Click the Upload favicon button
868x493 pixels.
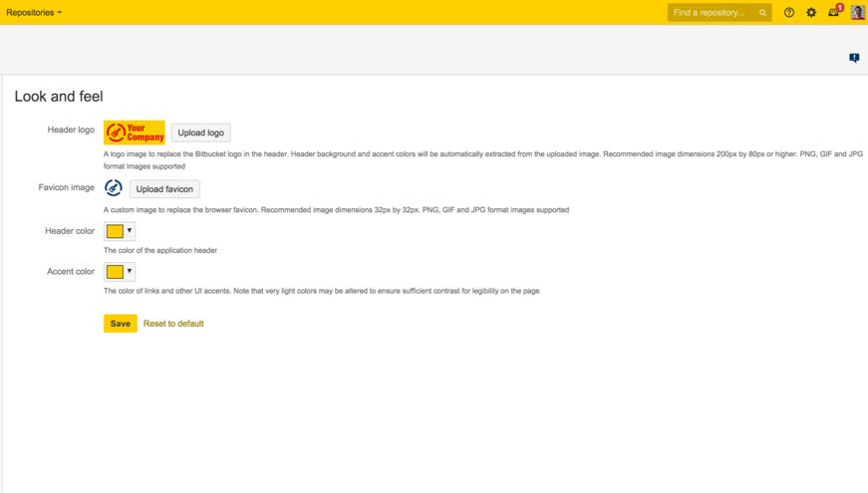(x=164, y=189)
